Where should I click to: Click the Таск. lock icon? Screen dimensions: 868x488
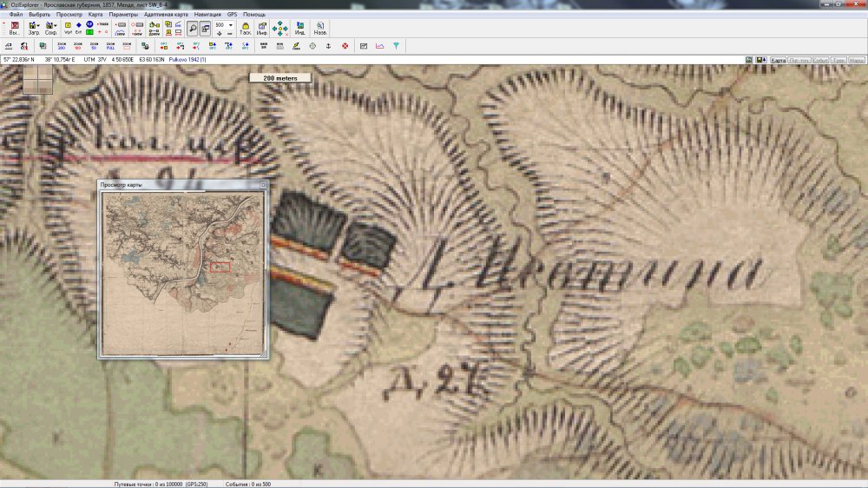[x=246, y=26]
